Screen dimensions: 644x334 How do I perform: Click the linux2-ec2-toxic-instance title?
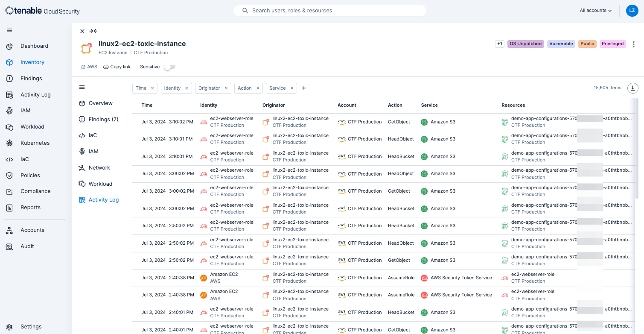click(142, 44)
